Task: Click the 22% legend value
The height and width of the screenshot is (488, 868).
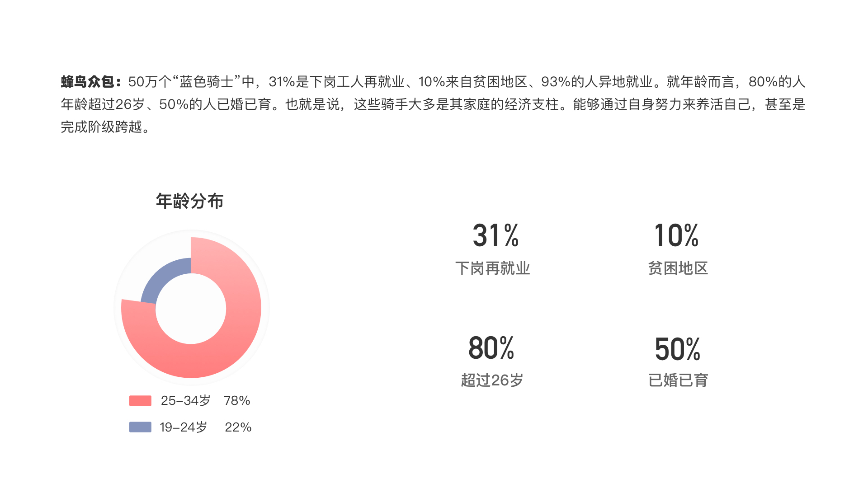Action: pyautogui.click(x=238, y=427)
